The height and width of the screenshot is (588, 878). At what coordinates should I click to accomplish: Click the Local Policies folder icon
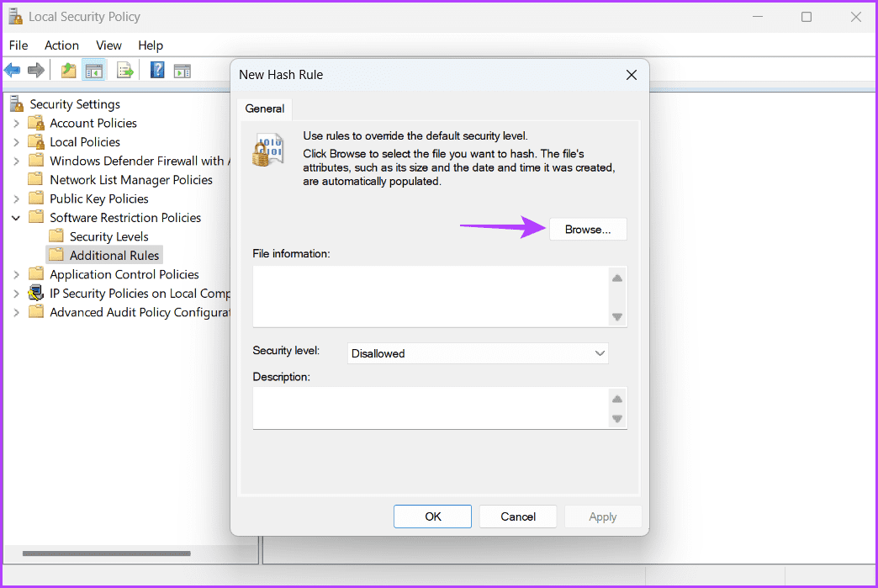click(x=36, y=141)
